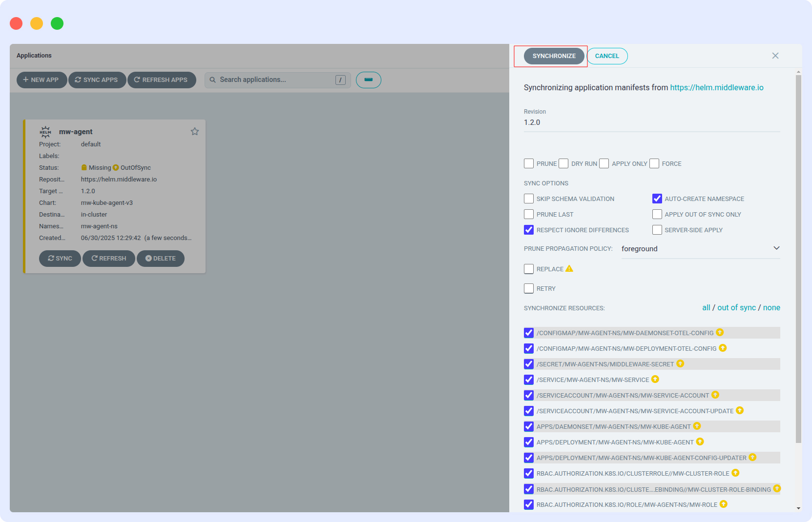
Task: Open the helm.middleware.io repository link
Action: 717,88
